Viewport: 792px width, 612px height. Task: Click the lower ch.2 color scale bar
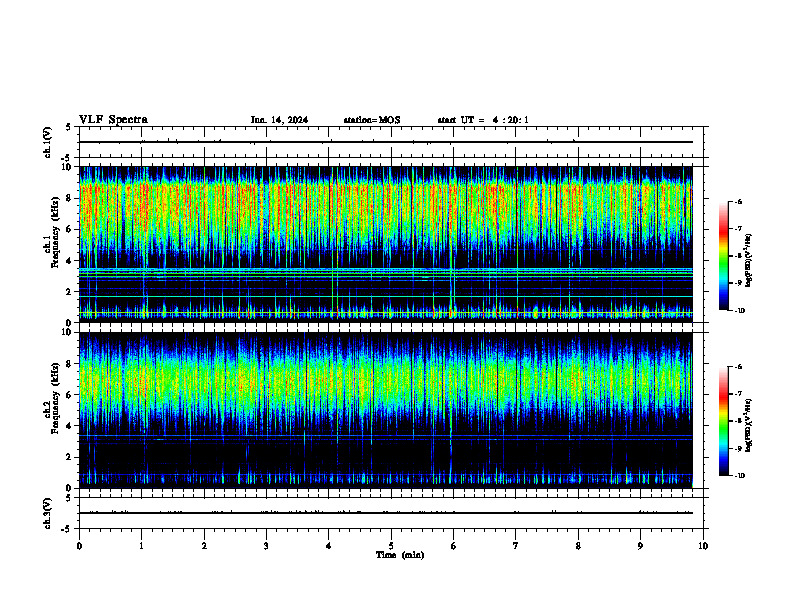(723, 421)
